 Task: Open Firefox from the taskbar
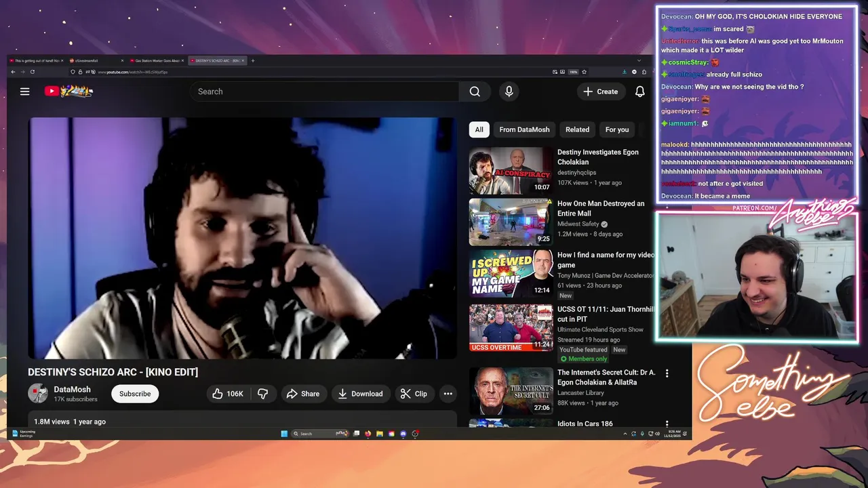368,434
